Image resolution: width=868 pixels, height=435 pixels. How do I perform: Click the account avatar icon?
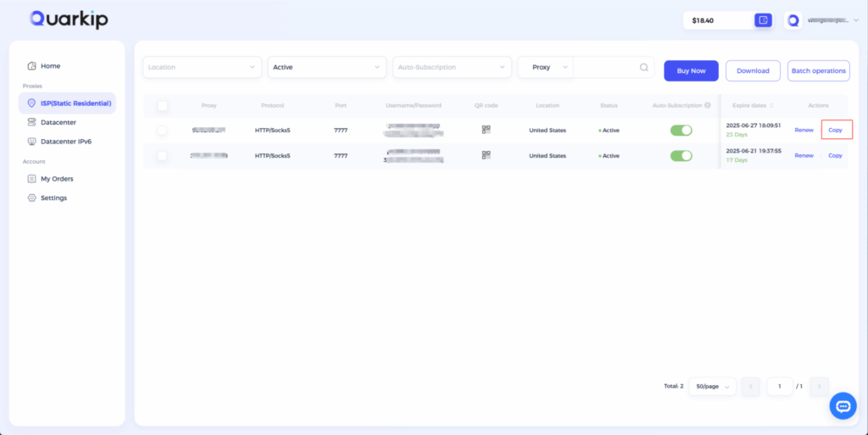(793, 20)
